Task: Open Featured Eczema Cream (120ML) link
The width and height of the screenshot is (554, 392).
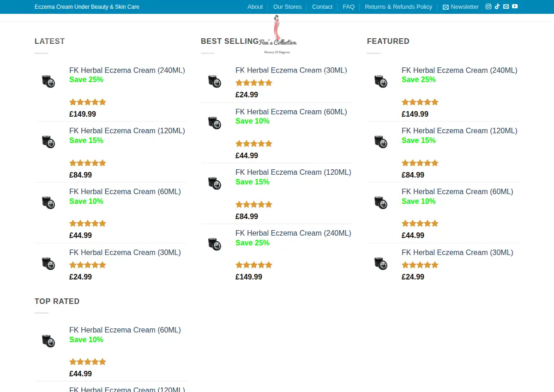Action: click(x=459, y=131)
